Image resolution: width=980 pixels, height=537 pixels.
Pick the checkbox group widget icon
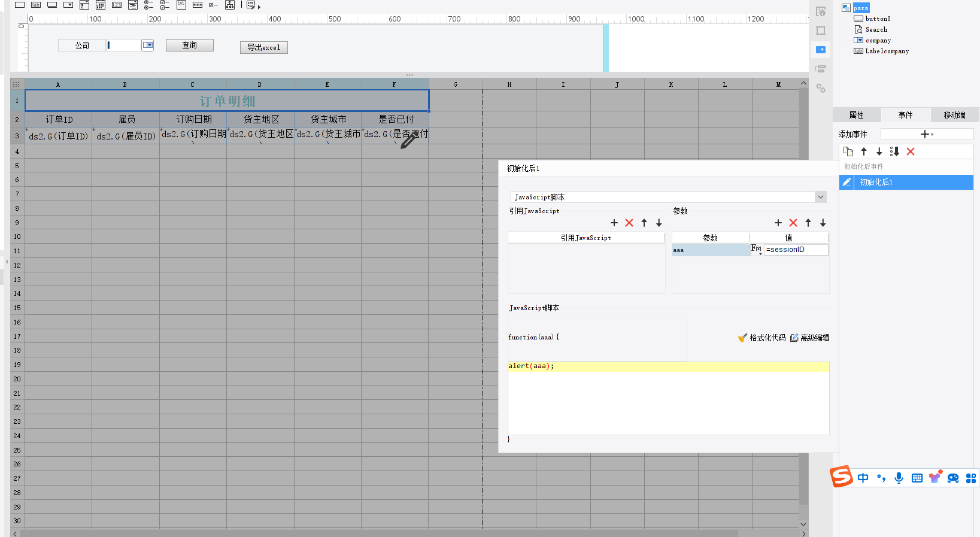tap(165, 5)
